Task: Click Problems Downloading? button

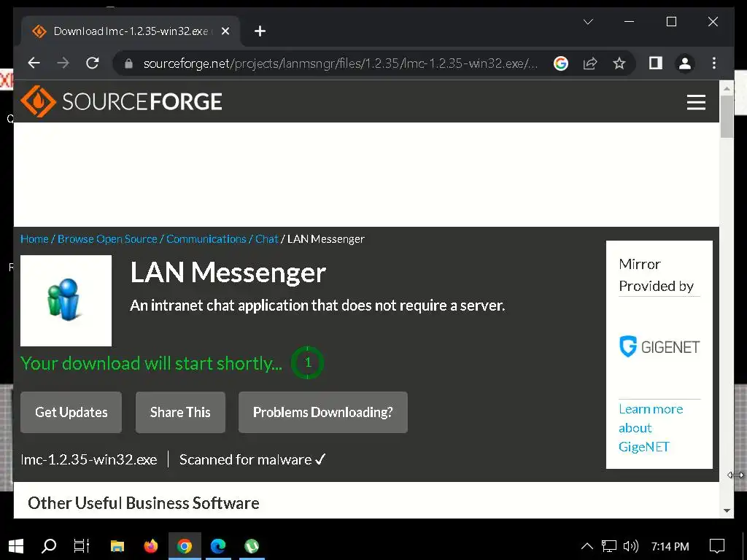Action: click(x=323, y=413)
